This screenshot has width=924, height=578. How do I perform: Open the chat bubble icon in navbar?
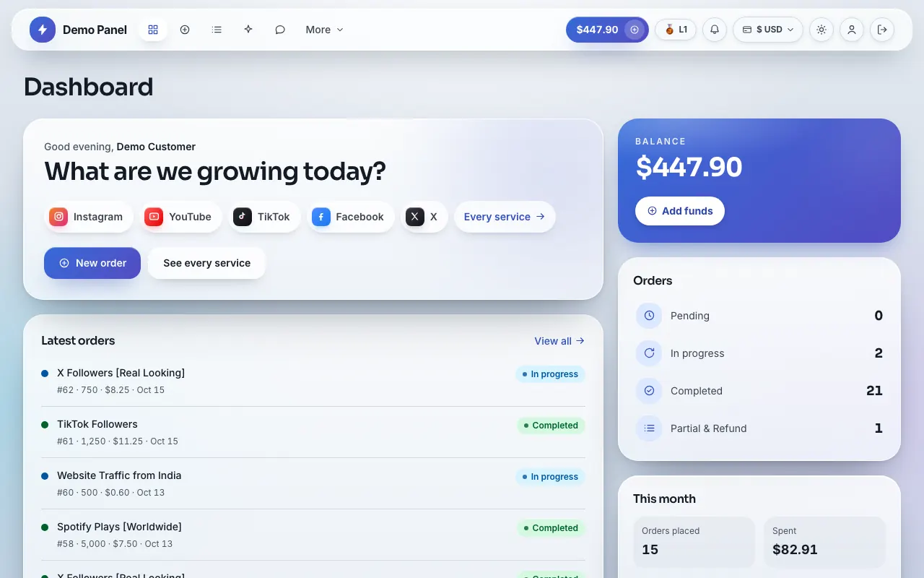[280, 30]
